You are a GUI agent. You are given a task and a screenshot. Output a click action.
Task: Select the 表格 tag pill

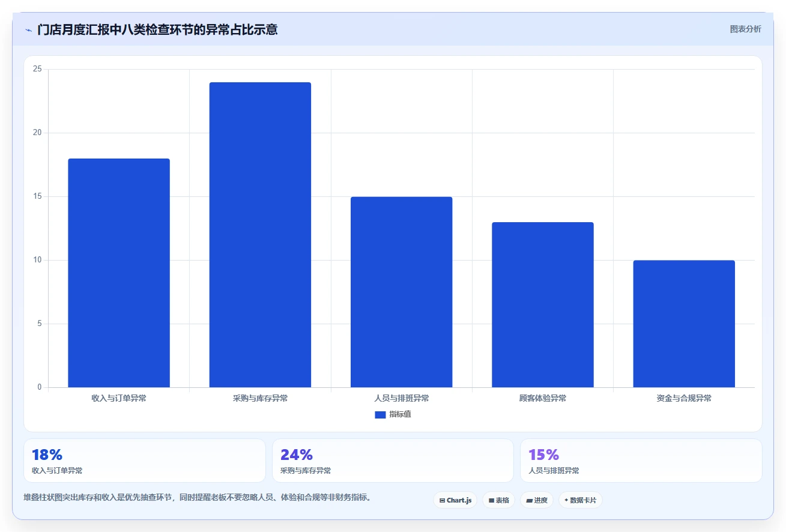[x=498, y=500]
